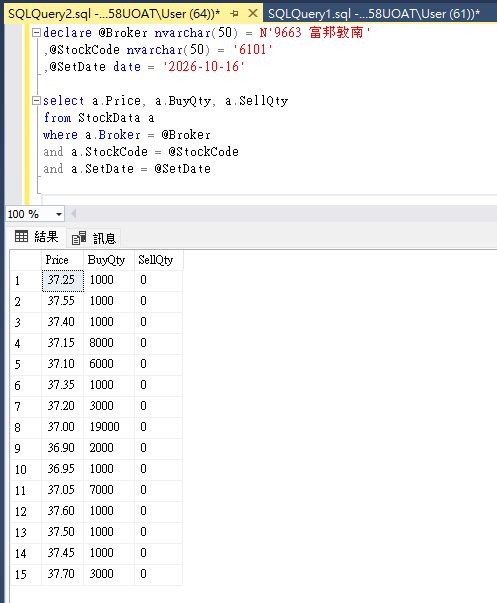Viewport: 497px width, 603px height.
Task: Click the Price cell 37.00
Action: point(62,428)
